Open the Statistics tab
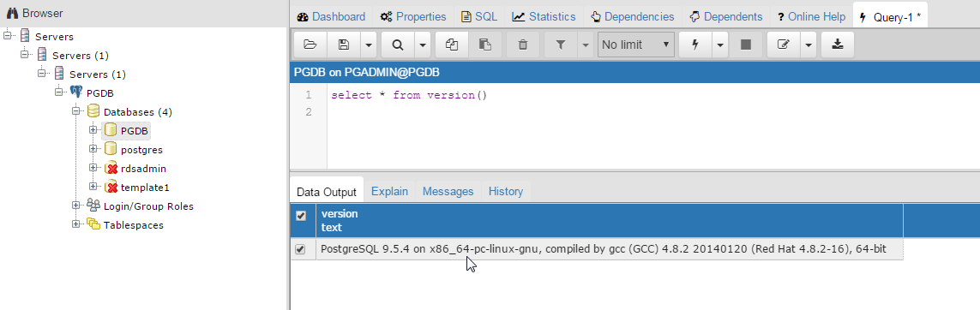Viewport: 980px width, 310px height. coord(544,17)
